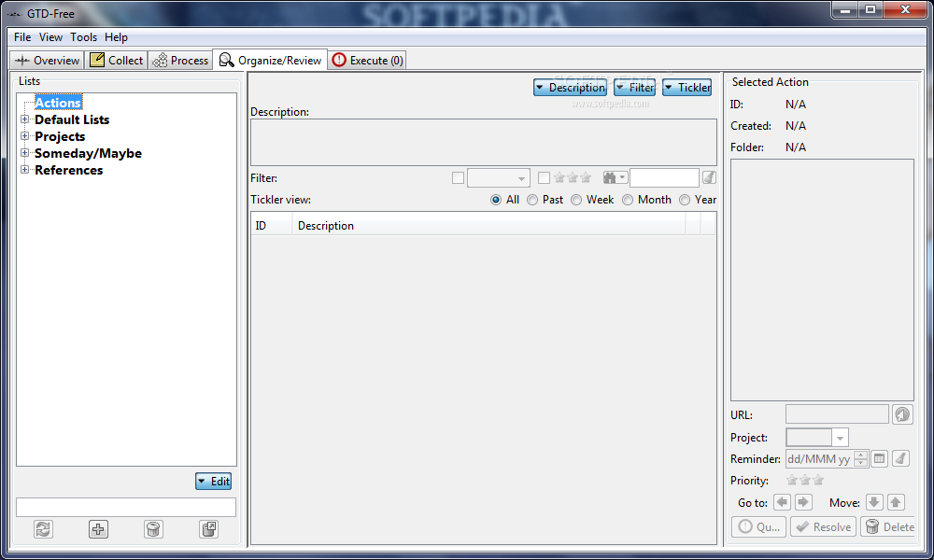The width and height of the screenshot is (934, 560).
Task: Expand the References tree node
Action: coord(24,170)
